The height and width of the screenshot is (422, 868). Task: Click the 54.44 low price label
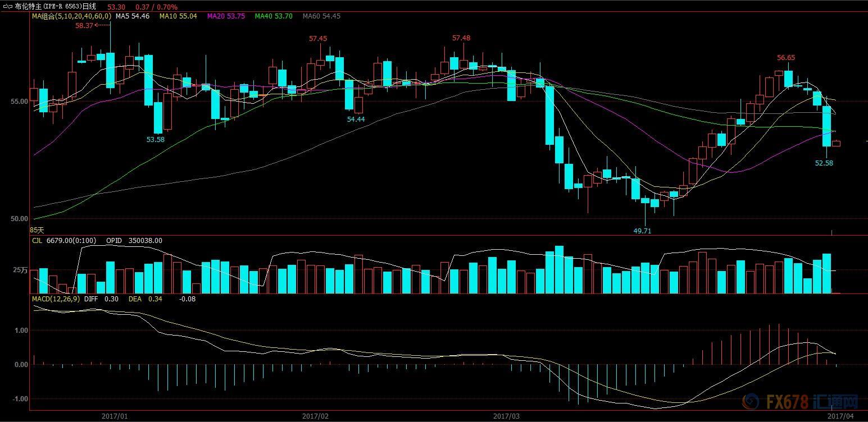[x=356, y=119]
